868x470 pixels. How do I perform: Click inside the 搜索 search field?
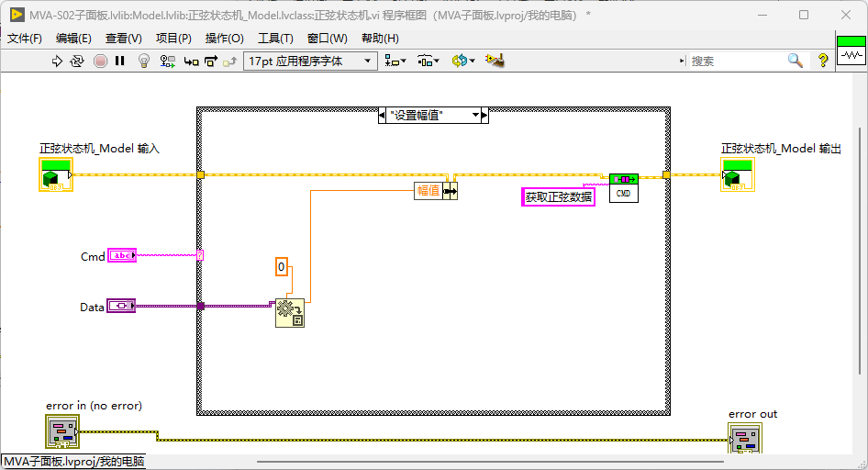point(738,61)
